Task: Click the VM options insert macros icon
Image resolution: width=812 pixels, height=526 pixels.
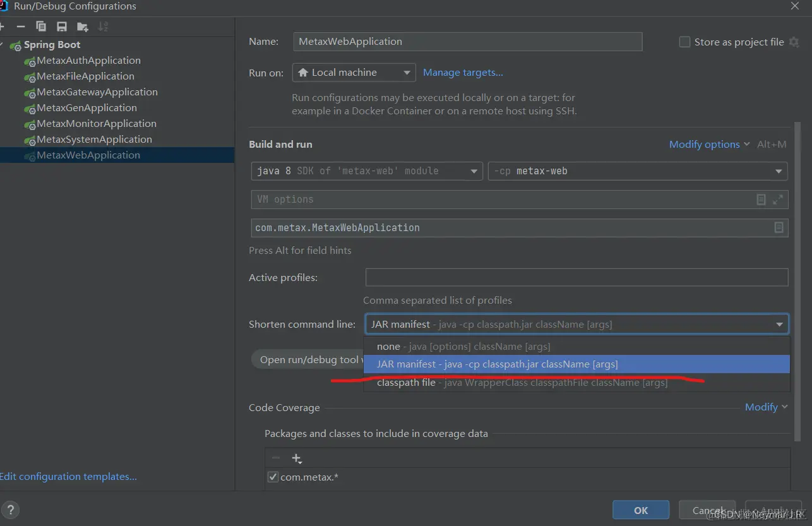Action: coord(761,200)
